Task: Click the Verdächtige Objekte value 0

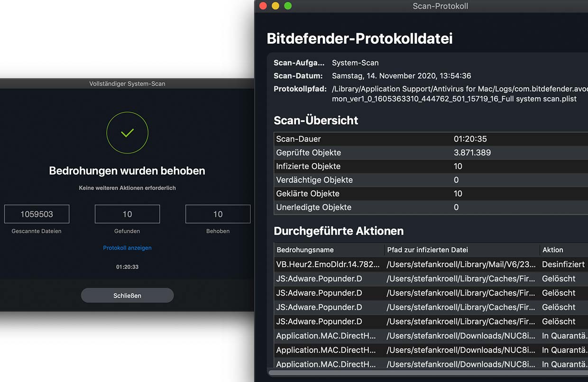Action: click(x=456, y=180)
